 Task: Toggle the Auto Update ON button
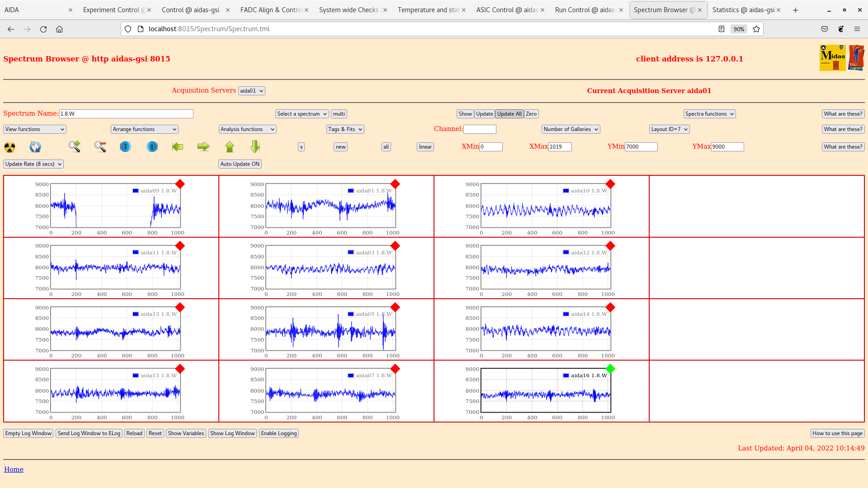[240, 164]
